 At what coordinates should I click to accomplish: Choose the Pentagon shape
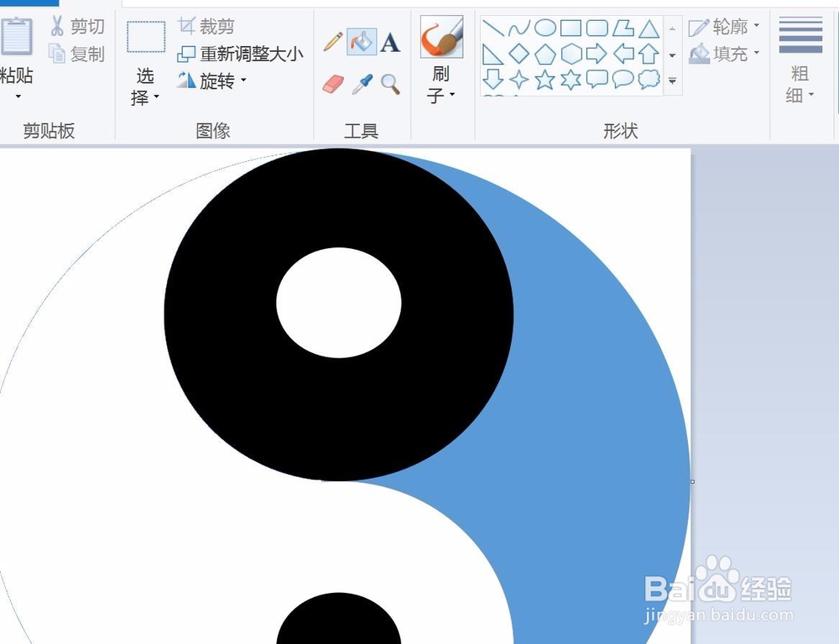point(545,54)
